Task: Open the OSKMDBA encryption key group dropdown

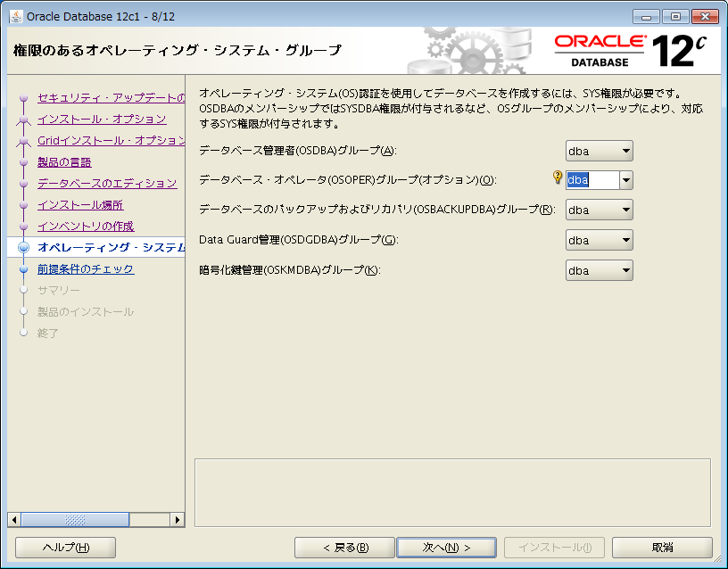Action: 599,270
